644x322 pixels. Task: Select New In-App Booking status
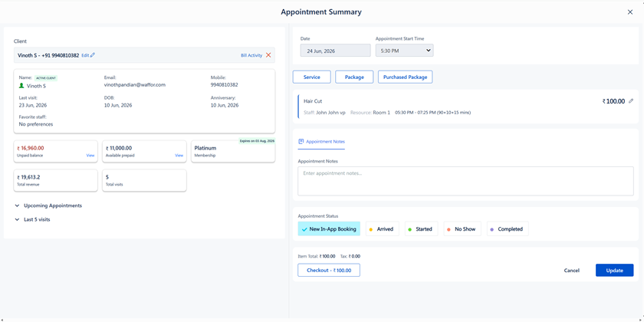coord(329,228)
